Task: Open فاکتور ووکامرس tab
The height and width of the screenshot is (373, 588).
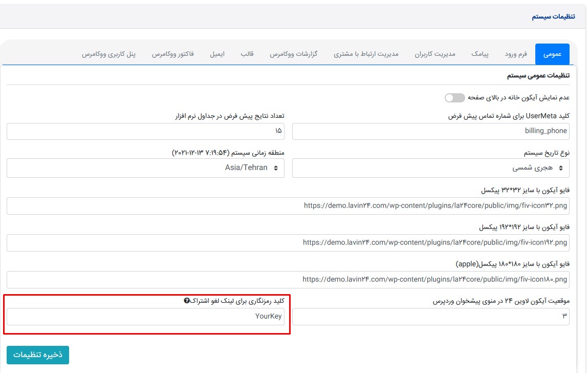Action: coord(172,54)
